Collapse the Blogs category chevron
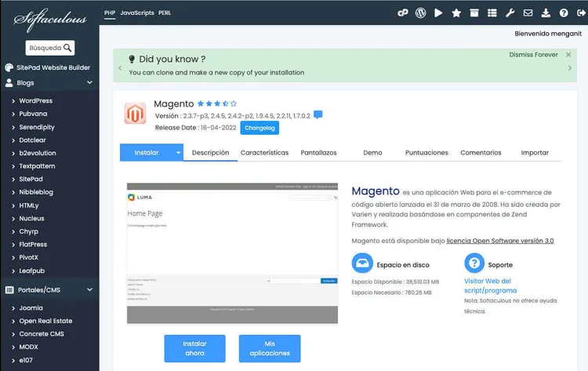This screenshot has width=588, height=371. click(89, 82)
